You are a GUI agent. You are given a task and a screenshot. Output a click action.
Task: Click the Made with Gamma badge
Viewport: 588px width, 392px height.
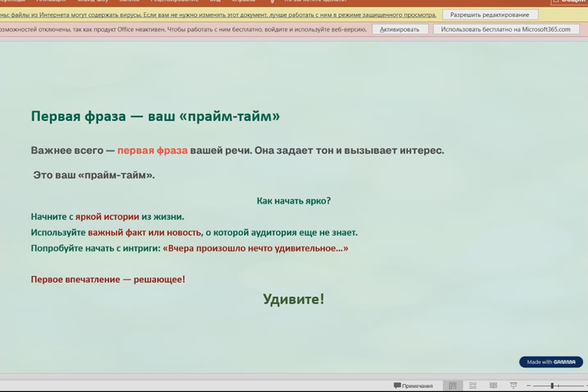(551, 362)
